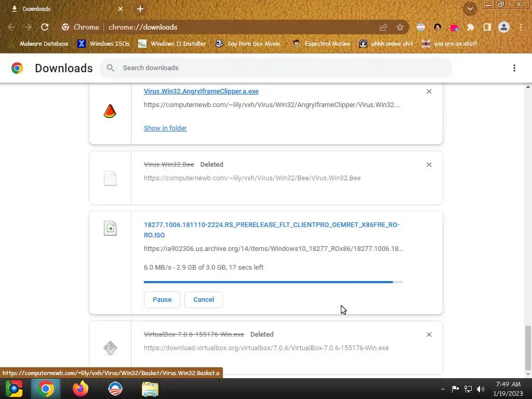
Task: Click the Chrome site info chip
Action: [81, 27]
